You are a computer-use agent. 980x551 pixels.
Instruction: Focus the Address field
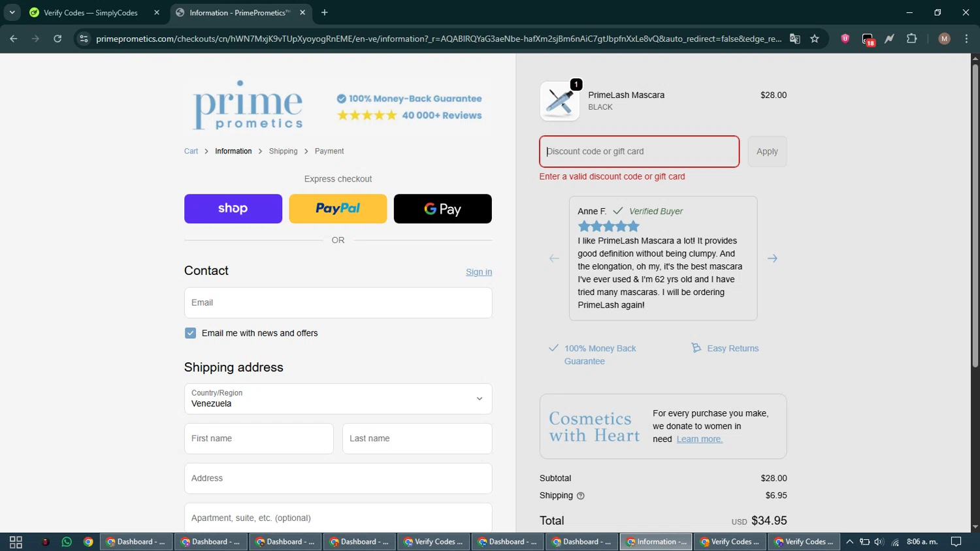[338, 479]
